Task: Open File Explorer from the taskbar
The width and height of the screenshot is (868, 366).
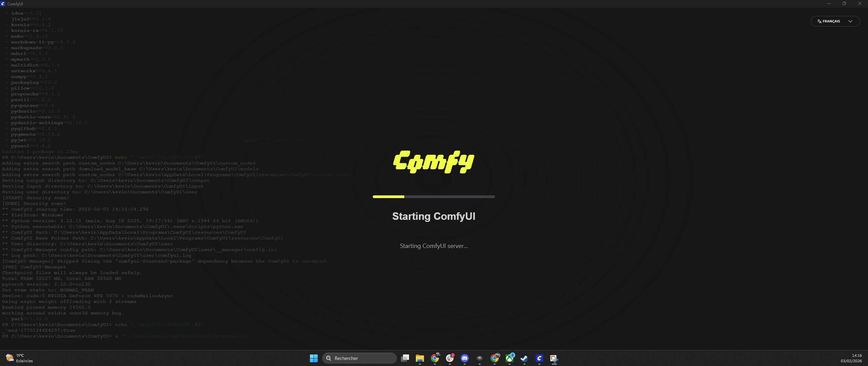Action: click(420, 358)
